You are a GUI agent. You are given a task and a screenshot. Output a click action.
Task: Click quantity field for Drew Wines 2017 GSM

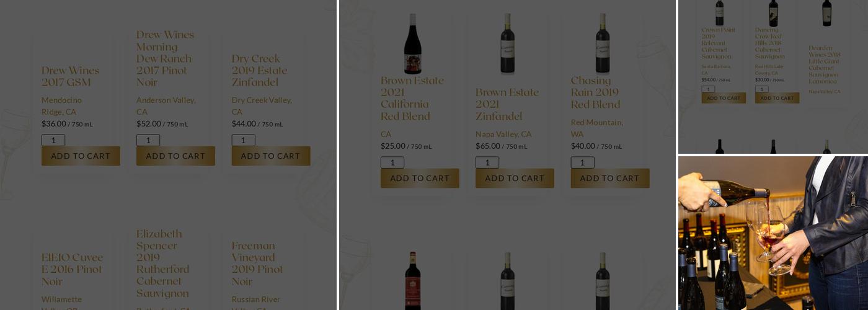[x=53, y=140]
